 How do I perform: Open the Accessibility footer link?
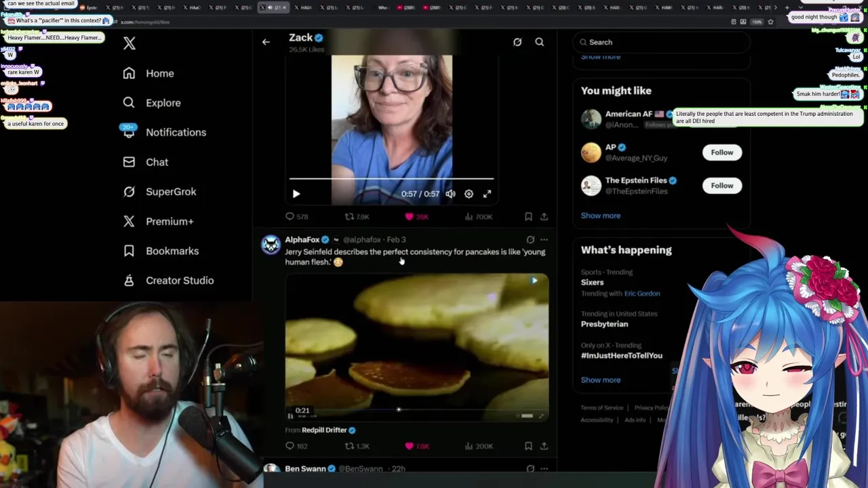tap(597, 420)
